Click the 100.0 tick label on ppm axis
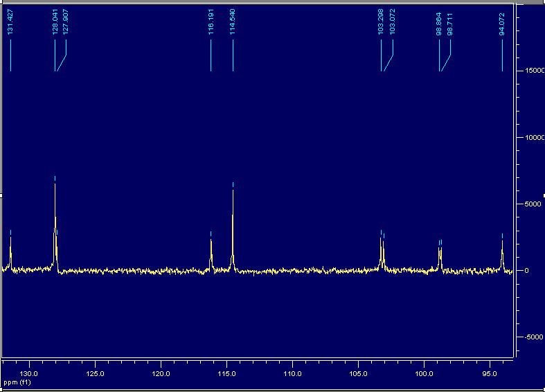This screenshot has height=392, width=545. click(424, 374)
